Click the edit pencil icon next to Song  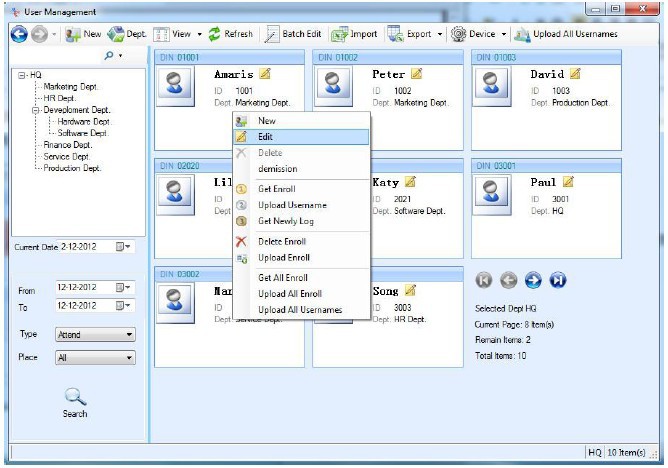410,290
